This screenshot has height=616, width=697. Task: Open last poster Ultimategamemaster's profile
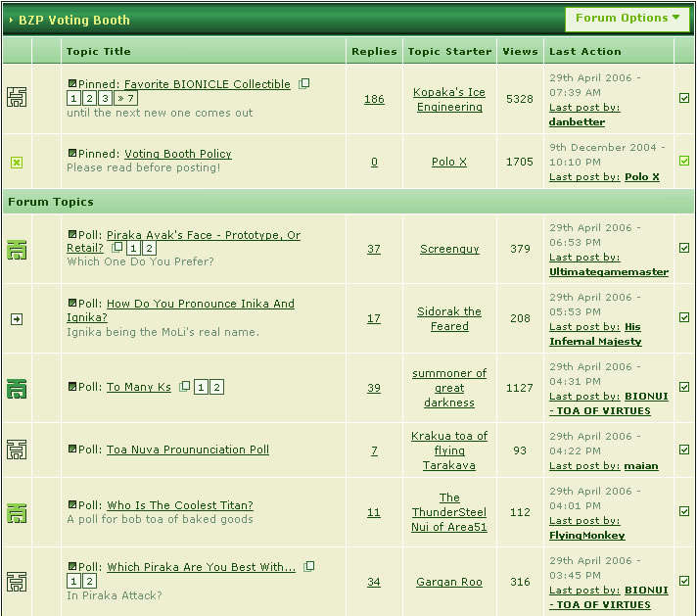[x=609, y=271]
